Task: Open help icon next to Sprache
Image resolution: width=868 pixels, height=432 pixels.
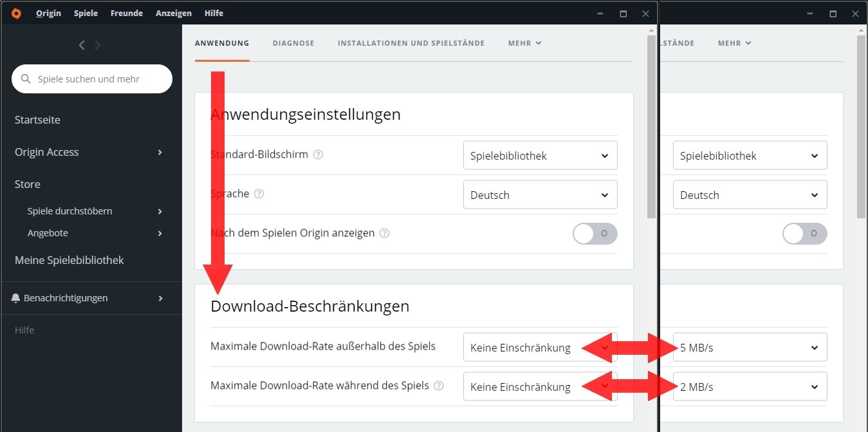Action: 259,194
